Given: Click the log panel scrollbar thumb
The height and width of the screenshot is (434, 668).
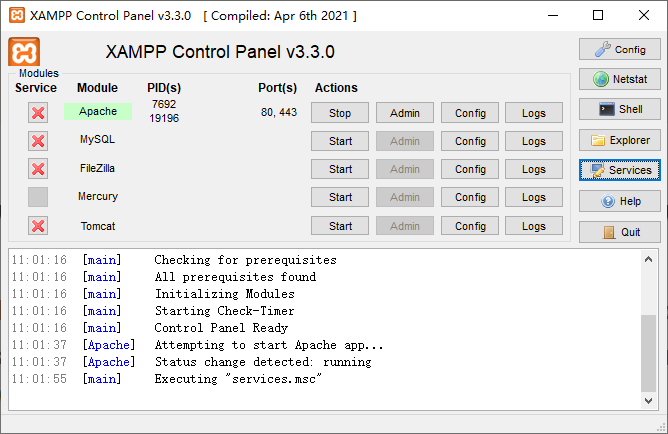Looking at the screenshot, I should tap(648, 353).
